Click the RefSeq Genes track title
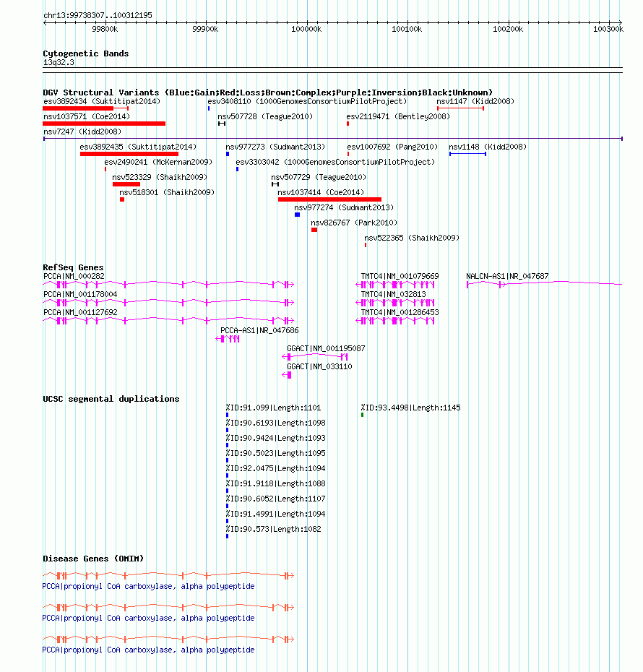This screenshot has height=672, width=643. point(73,267)
